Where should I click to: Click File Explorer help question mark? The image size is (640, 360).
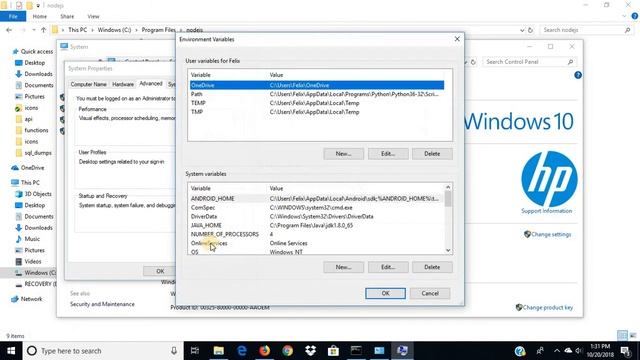point(635,16)
